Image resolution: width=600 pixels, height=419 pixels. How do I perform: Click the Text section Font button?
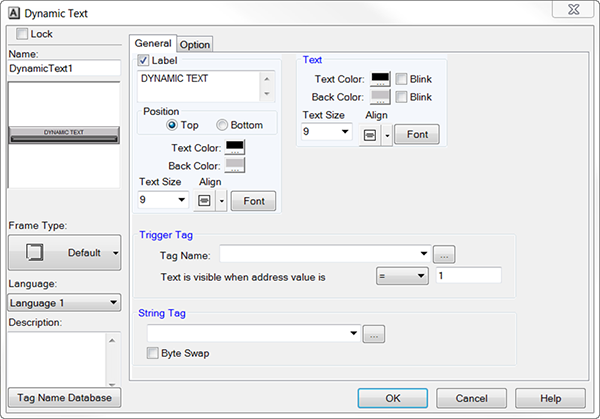pyautogui.click(x=417, y=134)
